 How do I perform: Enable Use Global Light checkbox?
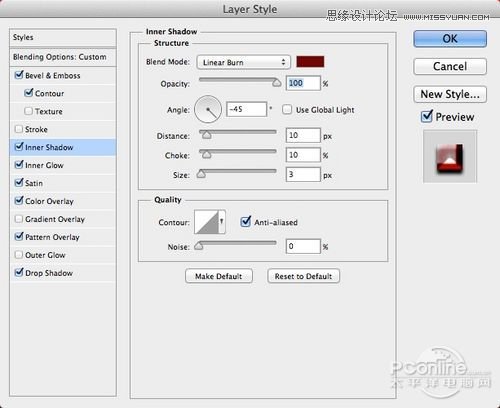click(287, 109)
